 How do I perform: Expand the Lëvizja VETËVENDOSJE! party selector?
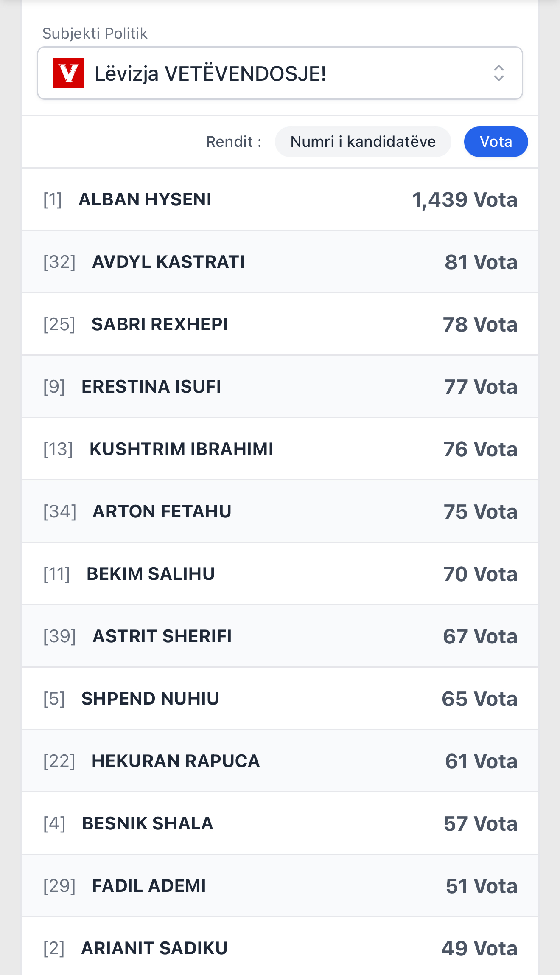(x=280, y=73)
